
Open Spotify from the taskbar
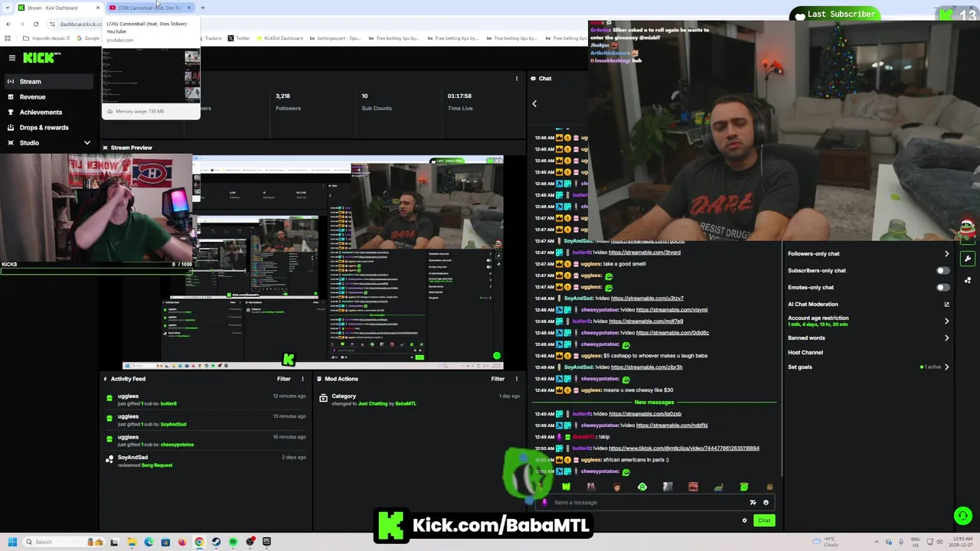(x=233, y=542)
